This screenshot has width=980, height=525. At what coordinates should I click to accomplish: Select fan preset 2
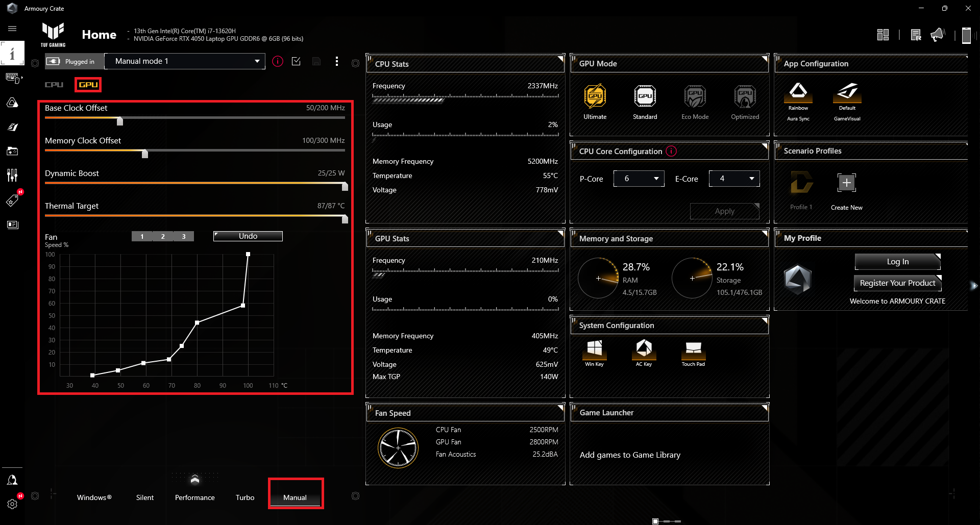pyautogui.click(x=163, y=236)
